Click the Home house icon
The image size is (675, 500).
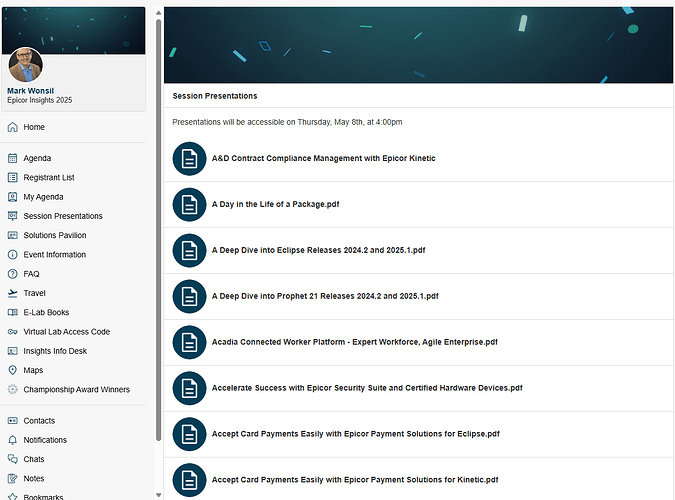tap(12, 127)
